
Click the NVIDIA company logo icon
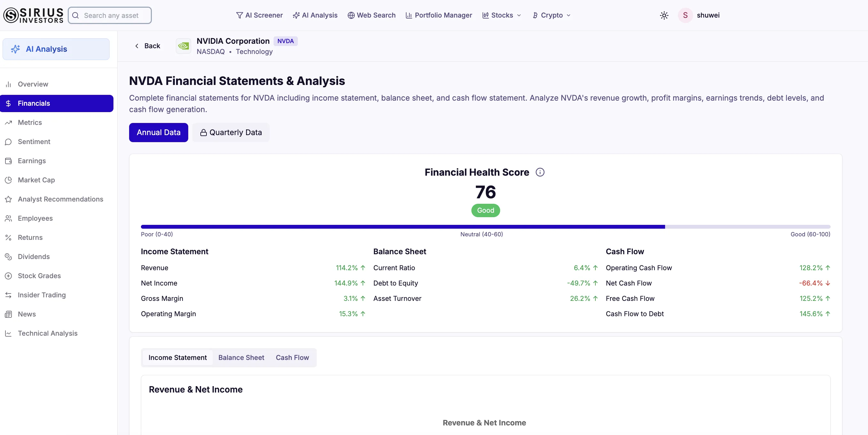click(x=184, y=46)
